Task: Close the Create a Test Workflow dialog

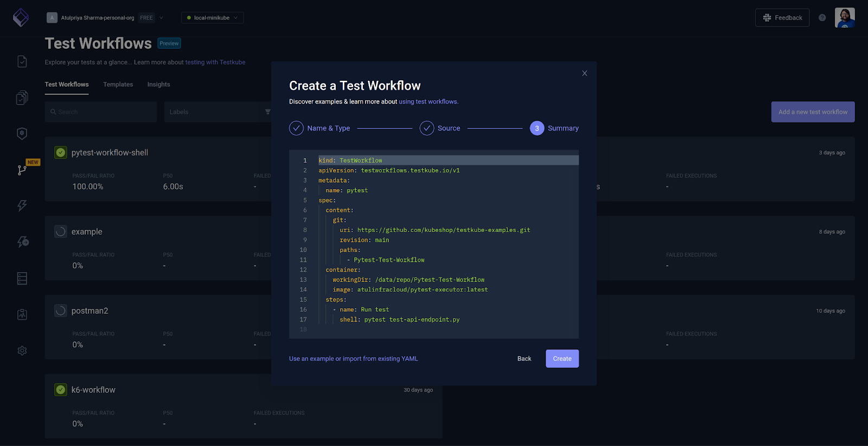Action: (584, 73)
